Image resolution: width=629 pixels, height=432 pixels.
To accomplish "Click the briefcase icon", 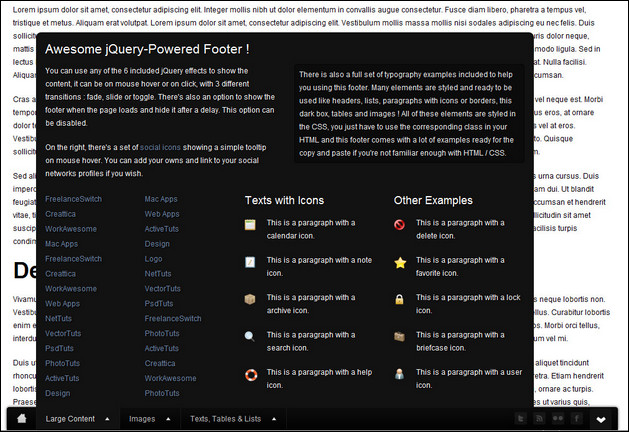I will click(400, 337).
